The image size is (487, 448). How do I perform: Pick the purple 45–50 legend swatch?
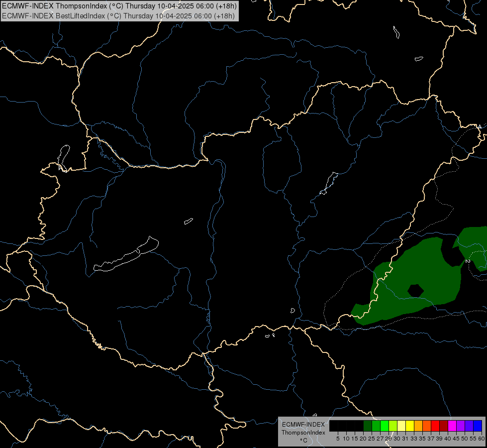[461, 426]
